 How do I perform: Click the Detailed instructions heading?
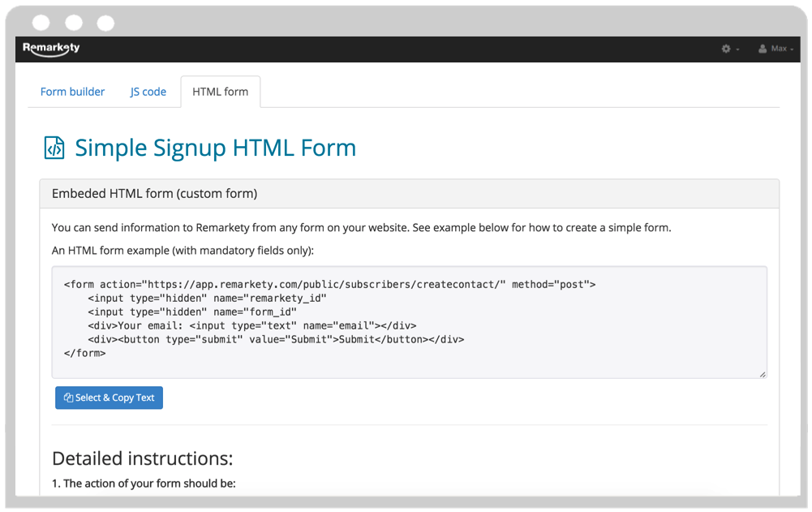143,458
